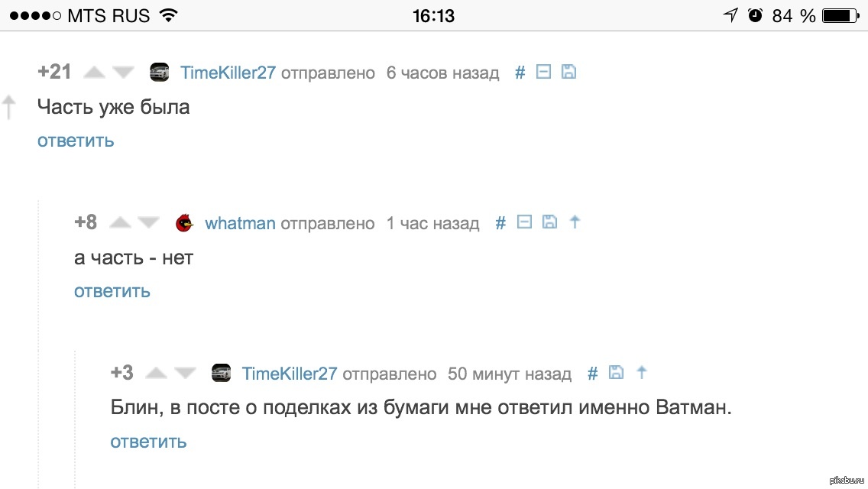This screenshot has height=489, width=868.
Task: Reply to the 'Часть уже была' comment
Action: (76, 141)
